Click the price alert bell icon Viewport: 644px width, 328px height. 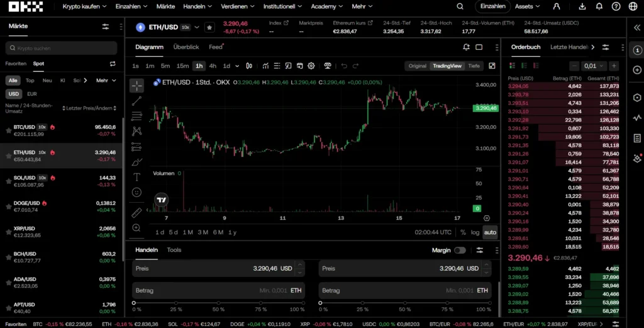coord(466,47)
